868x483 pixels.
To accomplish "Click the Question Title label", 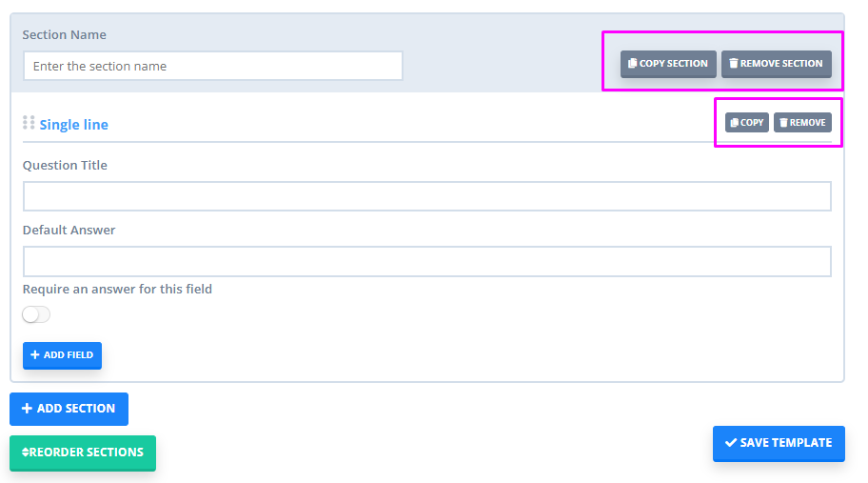I will pos(65,166).
